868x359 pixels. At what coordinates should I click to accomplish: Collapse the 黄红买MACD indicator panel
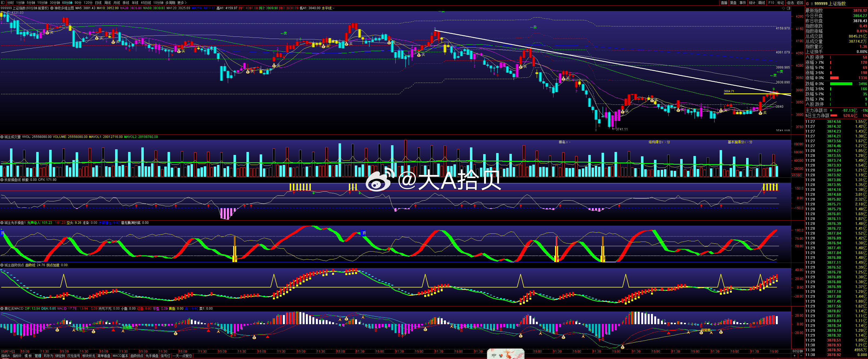[2, 309]
